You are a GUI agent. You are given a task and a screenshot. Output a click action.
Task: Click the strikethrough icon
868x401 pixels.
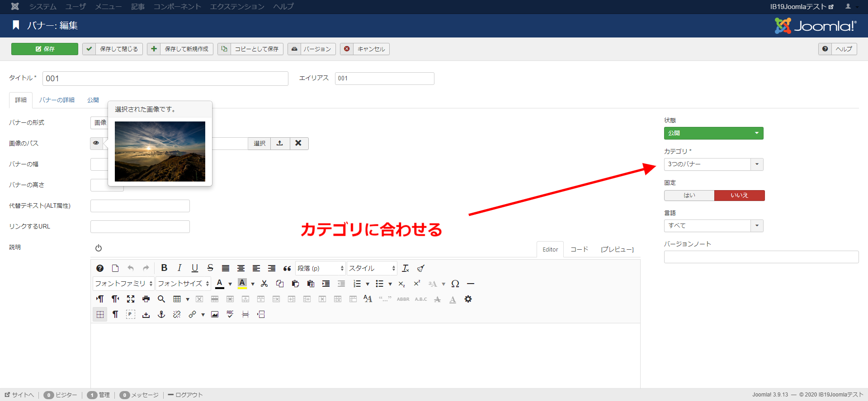tap(210, 268)
